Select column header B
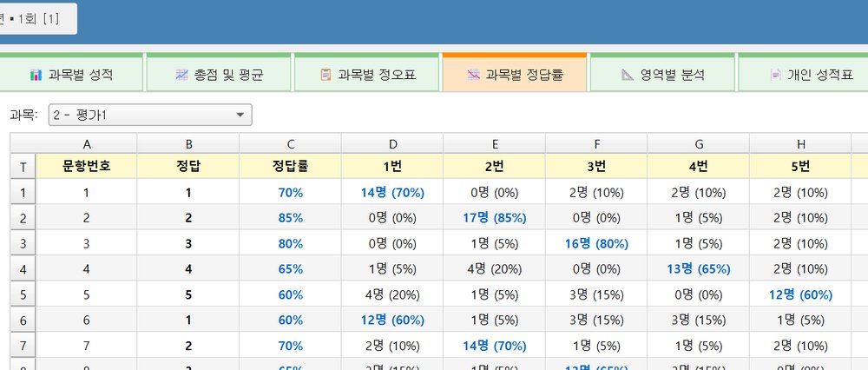Screen dimensions: 868x370 (188, 144)
